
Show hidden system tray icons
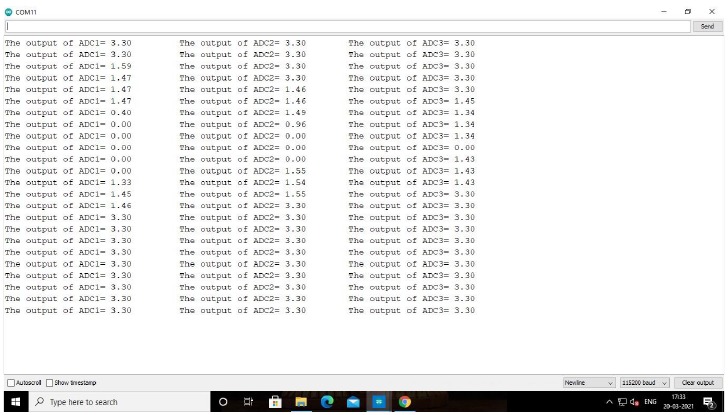(609, 402)
